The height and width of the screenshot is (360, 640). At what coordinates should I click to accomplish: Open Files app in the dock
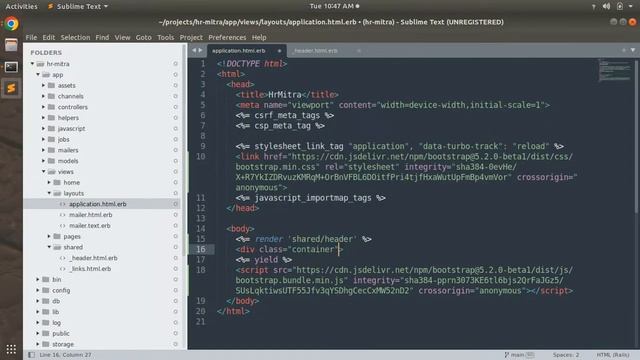tap(11, 45)
